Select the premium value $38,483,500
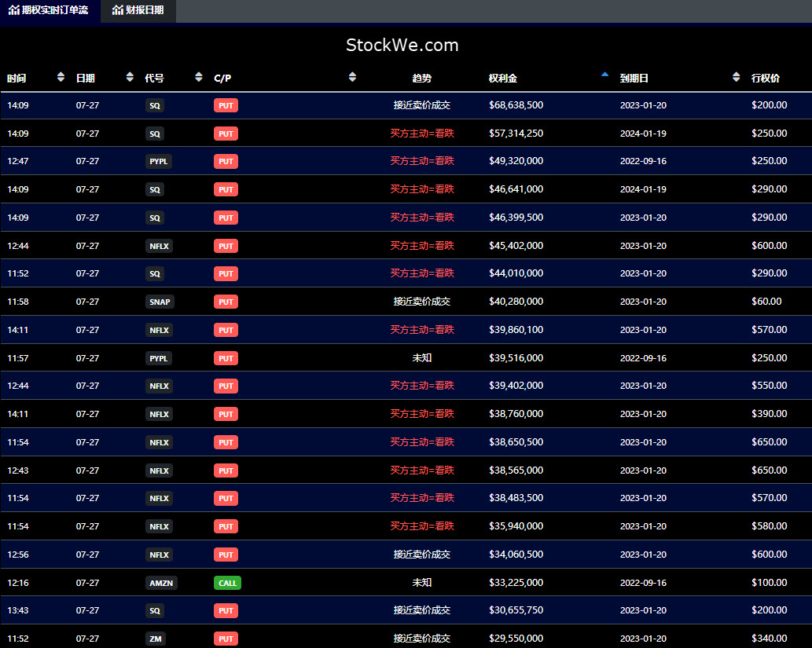The height and width of the screenshot is (648, 812). click(x=516, y=498)
